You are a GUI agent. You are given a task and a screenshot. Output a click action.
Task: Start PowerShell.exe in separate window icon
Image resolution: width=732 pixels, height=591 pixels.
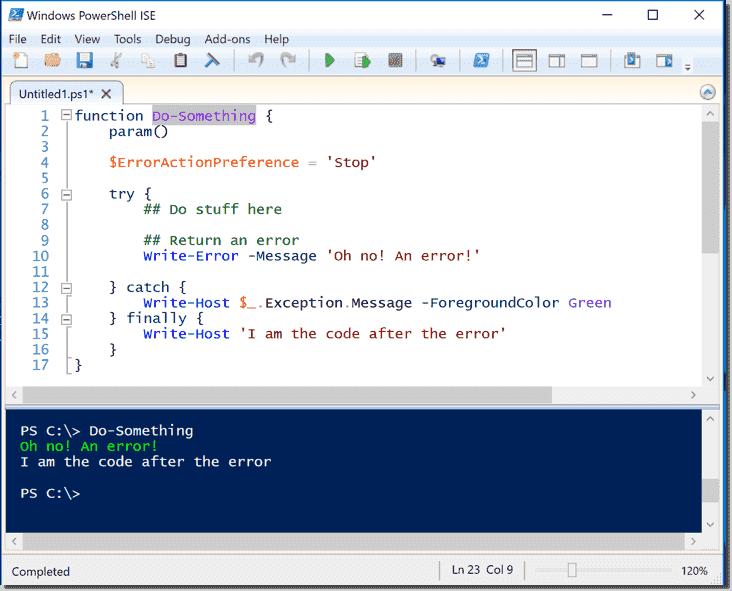(481, 60)
